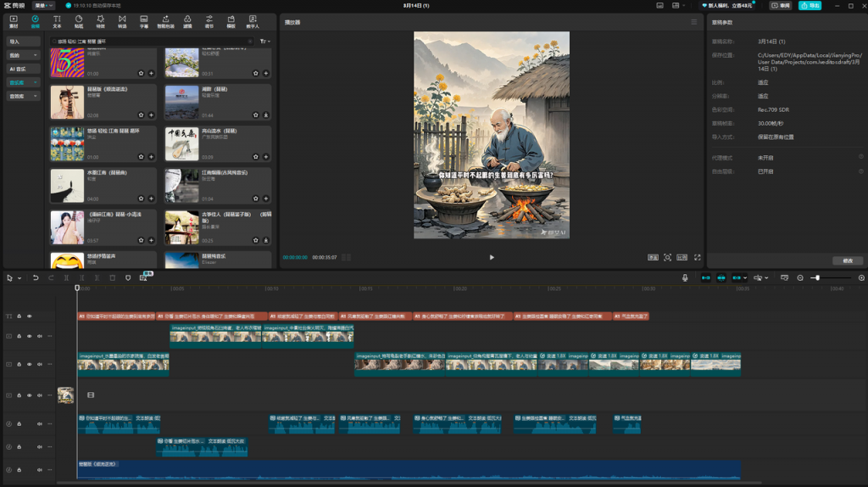Image resolution: width=868 pixels, height=487 pixels.
Task: Add a marker with the shield icon
Action: point(128,277)
